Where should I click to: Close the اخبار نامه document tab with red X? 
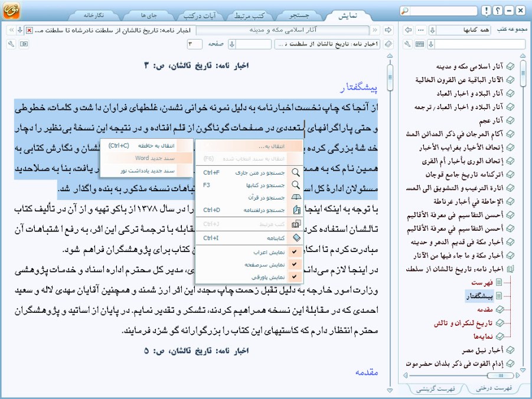click(29, 31)
